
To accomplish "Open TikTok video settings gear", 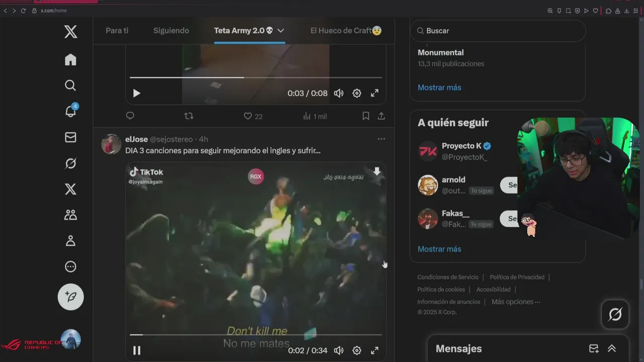I will click(x=357, y=350).
